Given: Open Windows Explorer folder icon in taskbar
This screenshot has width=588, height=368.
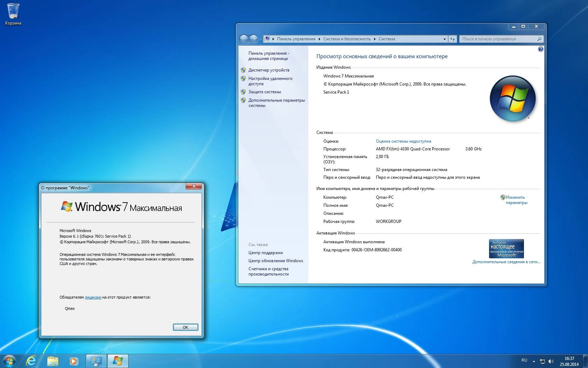Looking at the screenshot, I should [x=52, y=361].
